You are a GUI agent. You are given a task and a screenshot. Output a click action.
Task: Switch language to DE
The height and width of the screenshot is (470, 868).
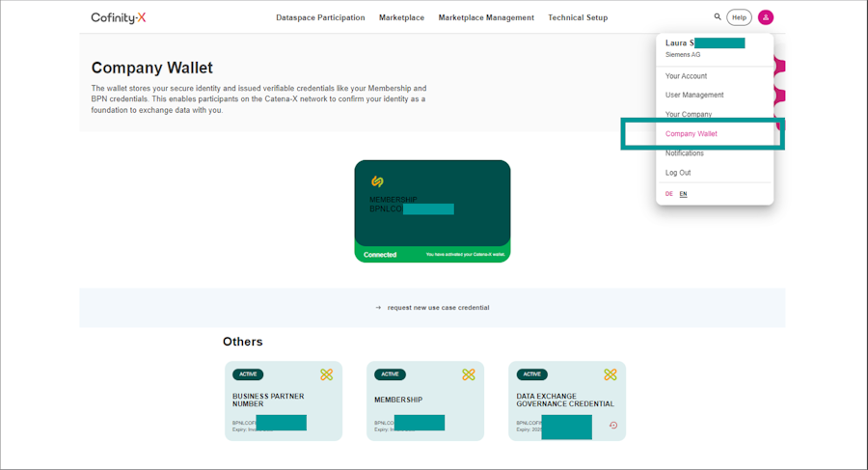pos(668,194)
